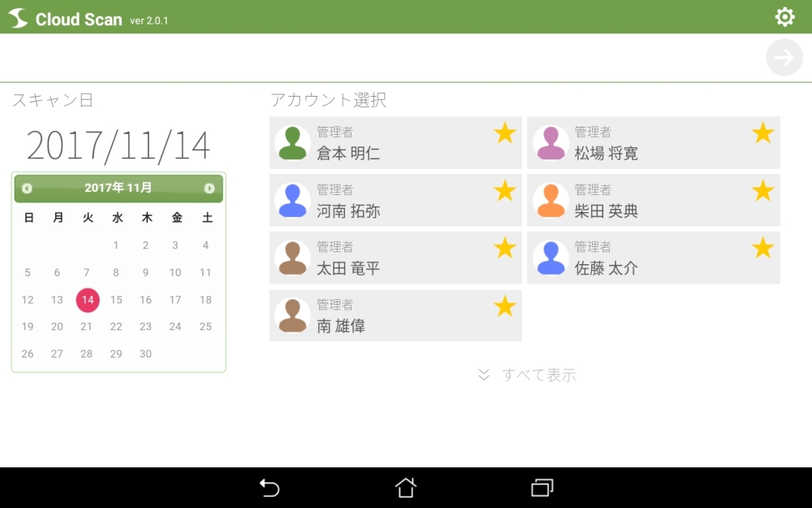The height and width of the screenshot is (508, 812).
Task: Choose date 22 in the calendar
Action: (x=116, y=327)
